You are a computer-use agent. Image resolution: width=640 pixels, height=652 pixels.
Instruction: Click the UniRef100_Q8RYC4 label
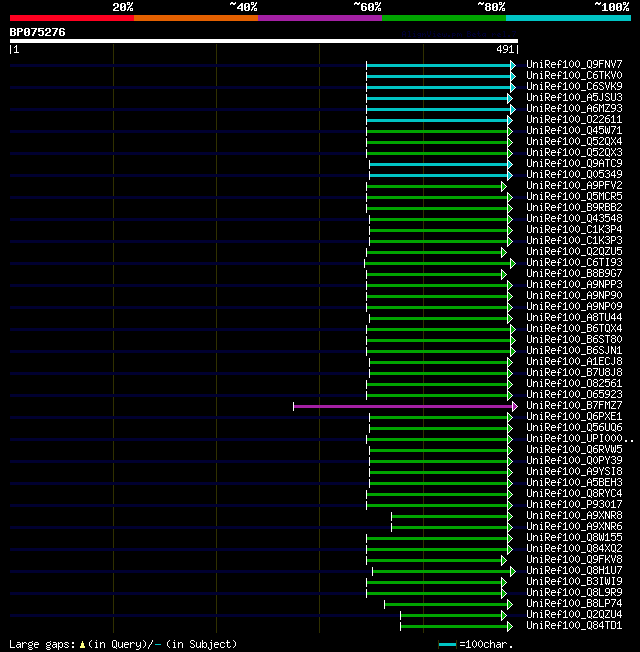click(574, 494)
